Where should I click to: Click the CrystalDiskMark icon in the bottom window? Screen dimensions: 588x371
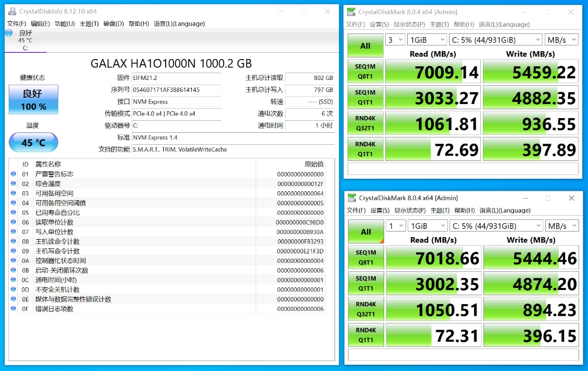click(352, 198)
